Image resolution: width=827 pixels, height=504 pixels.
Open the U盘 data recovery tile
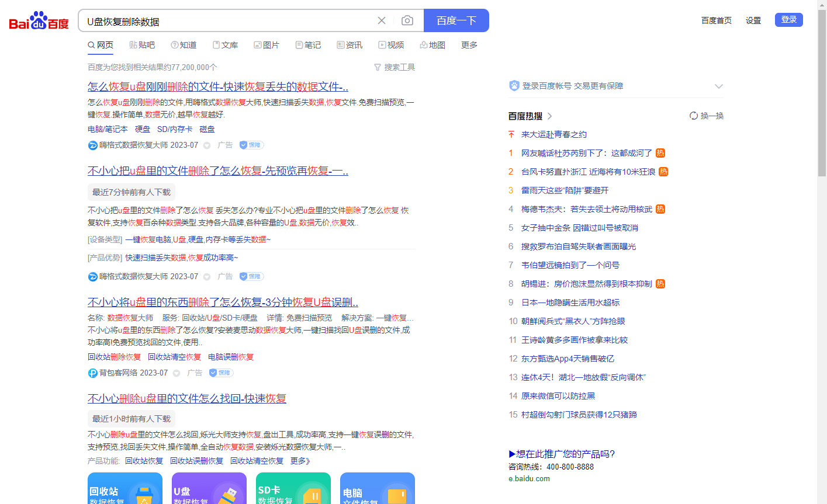pos(209,489)
